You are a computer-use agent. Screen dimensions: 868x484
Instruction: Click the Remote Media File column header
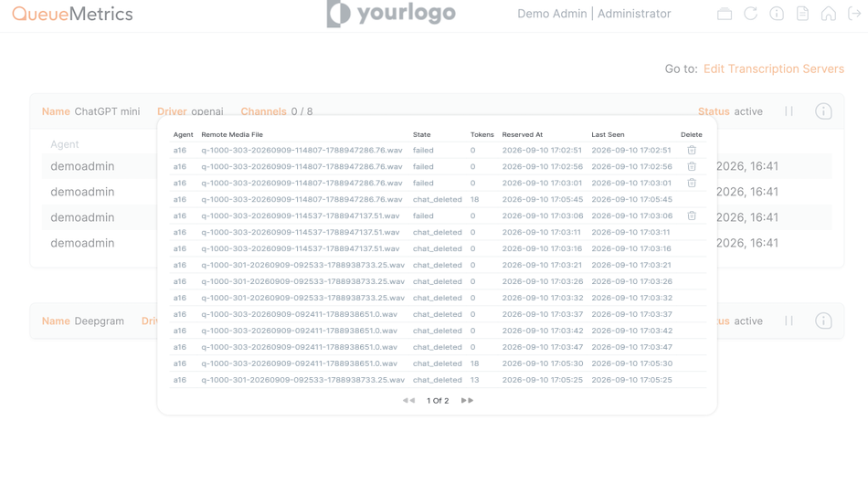(232, 134)
